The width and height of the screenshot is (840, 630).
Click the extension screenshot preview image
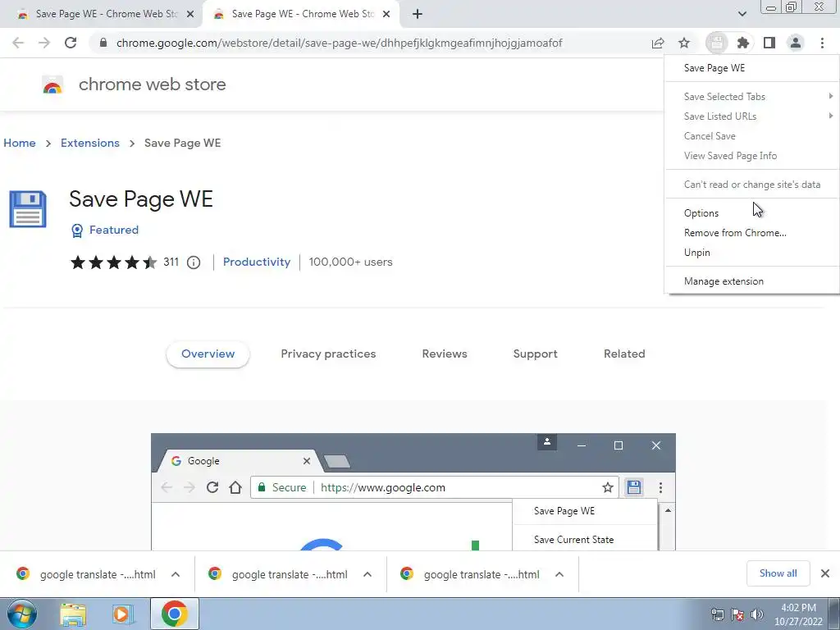point(413,492)
